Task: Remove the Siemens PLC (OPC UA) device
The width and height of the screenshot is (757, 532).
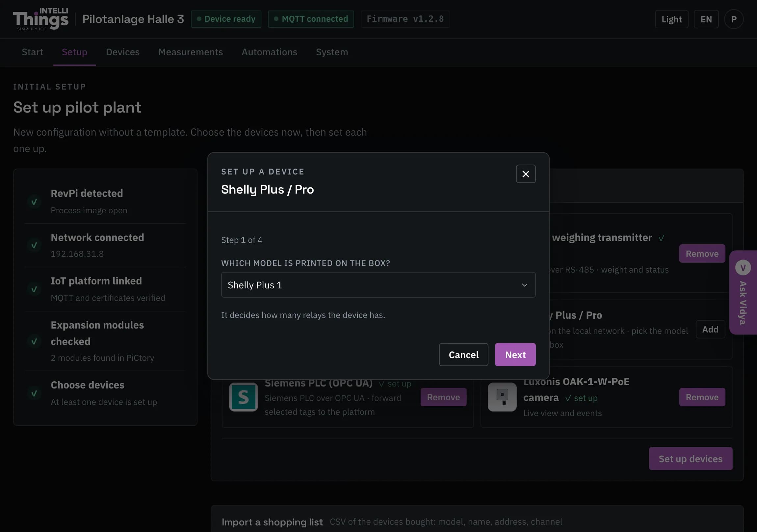Action: coord(443,397)
